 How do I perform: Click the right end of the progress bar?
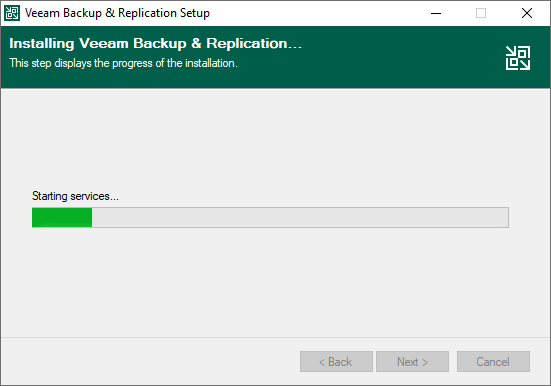pyautogui.click(x=504, y=217)
